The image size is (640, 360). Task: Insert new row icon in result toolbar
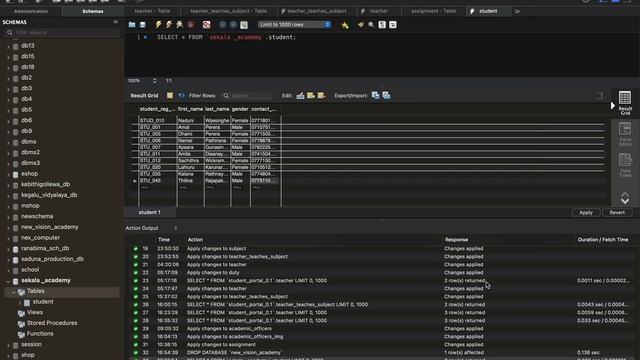pos(311,96)
